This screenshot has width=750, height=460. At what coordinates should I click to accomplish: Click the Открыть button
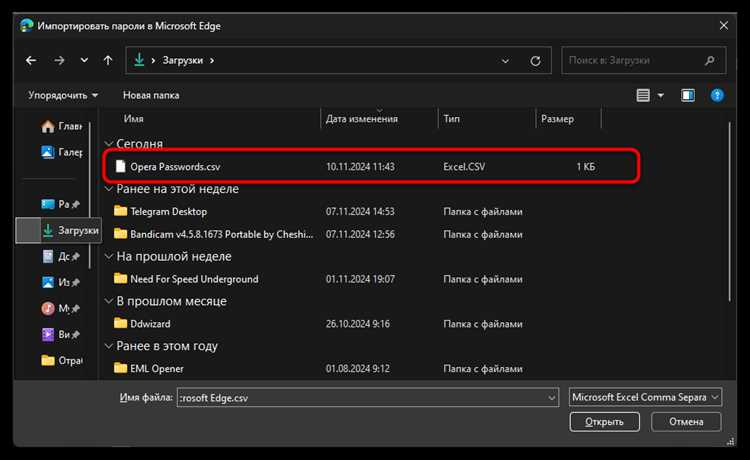[604, 422]
